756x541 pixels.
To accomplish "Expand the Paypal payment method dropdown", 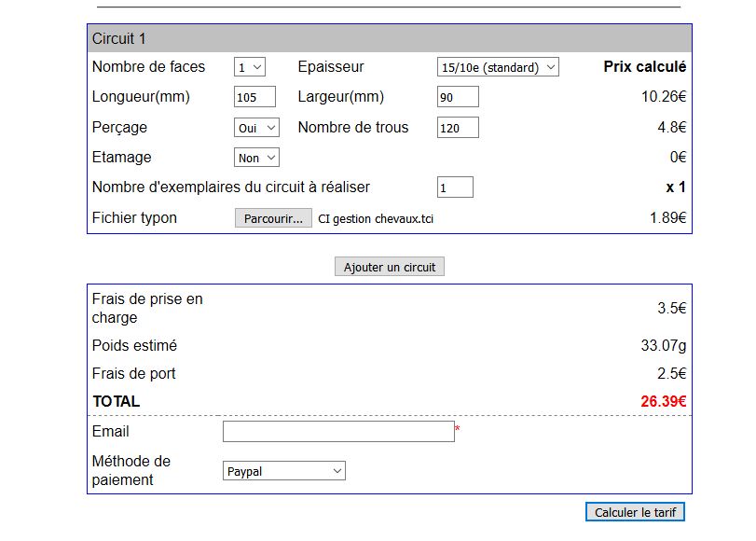I will pyautogui.click(x=284, y=471).
